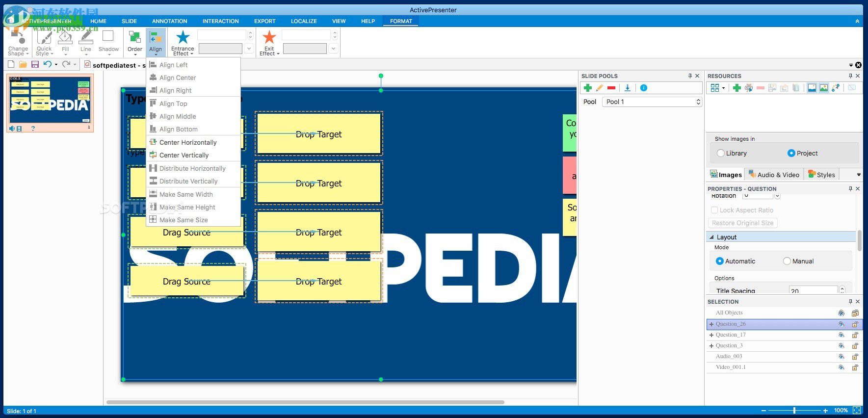Delete the slide pool with the red minus
Image resolution: width=868 pixels, height=418 pixels.
[x=611, y=88]
